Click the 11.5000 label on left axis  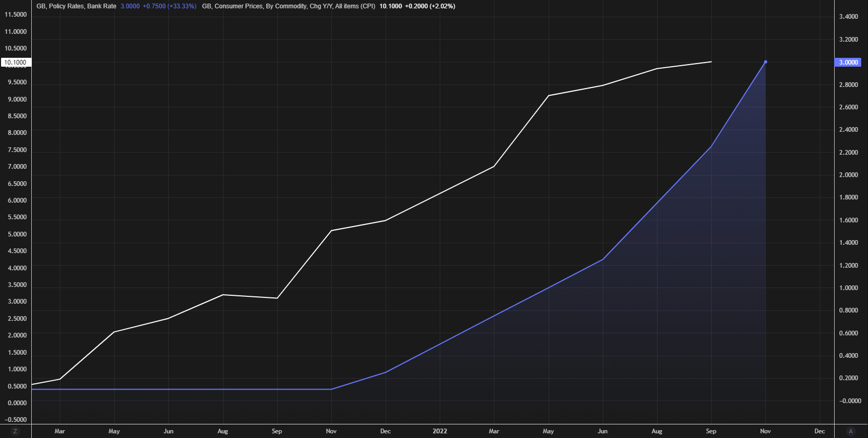(16, 15)
